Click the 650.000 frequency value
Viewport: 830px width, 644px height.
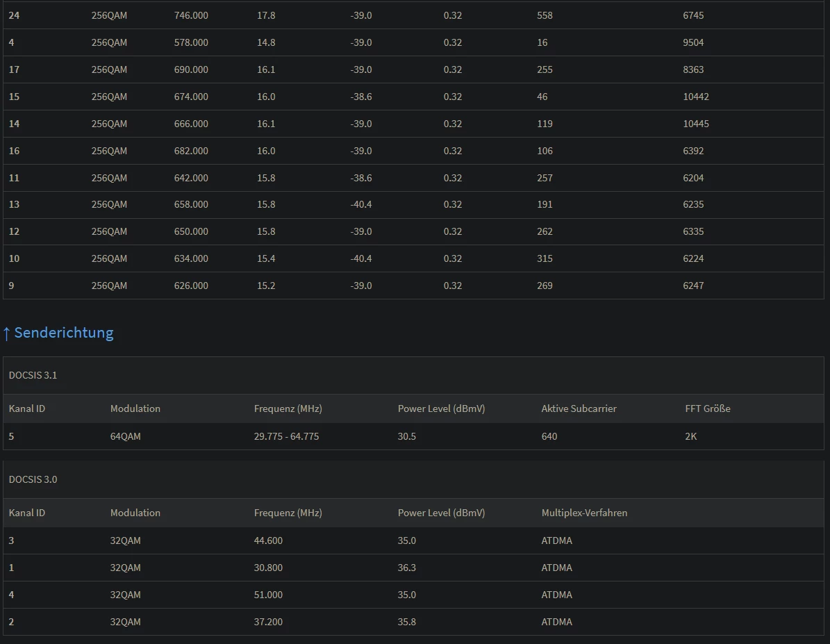(x=191, y=231)
